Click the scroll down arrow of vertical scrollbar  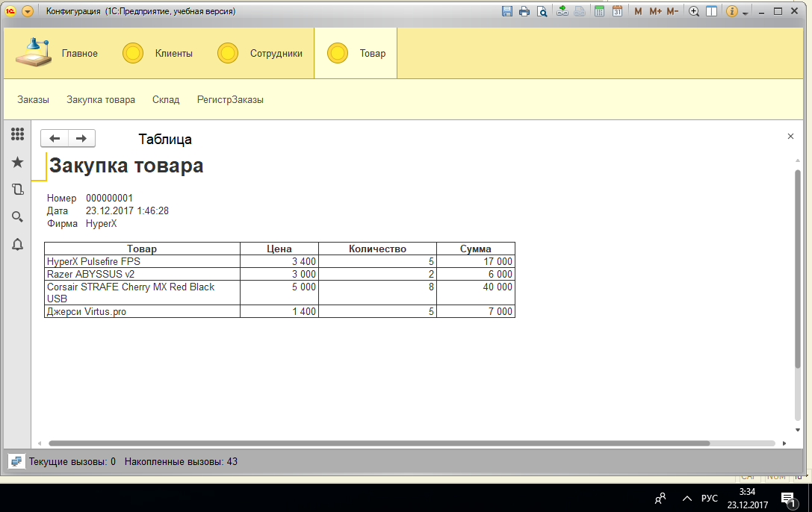tap(798, 430)
